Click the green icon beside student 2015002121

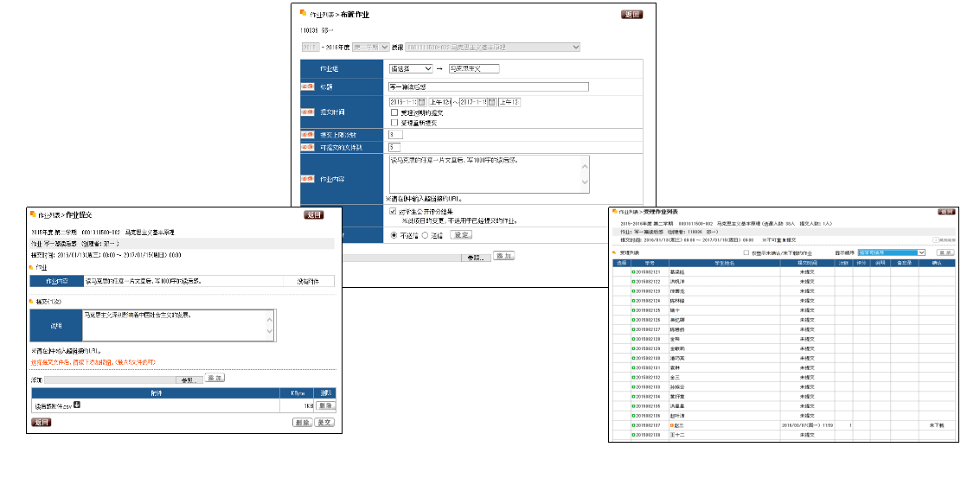coord(633,271)
